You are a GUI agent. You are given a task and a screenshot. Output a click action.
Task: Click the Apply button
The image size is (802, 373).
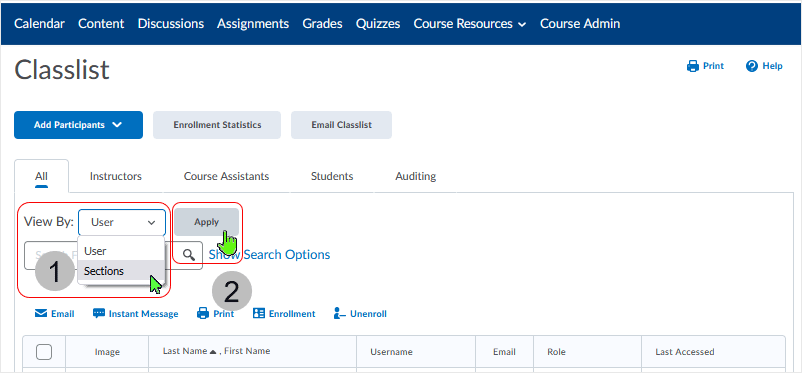(x=206, y=222)
